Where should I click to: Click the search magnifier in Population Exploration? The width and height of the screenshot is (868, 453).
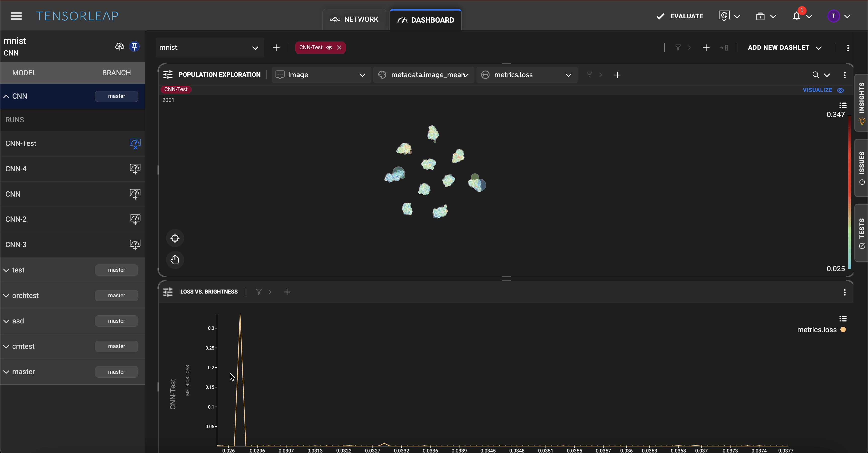tap(816, 75)
